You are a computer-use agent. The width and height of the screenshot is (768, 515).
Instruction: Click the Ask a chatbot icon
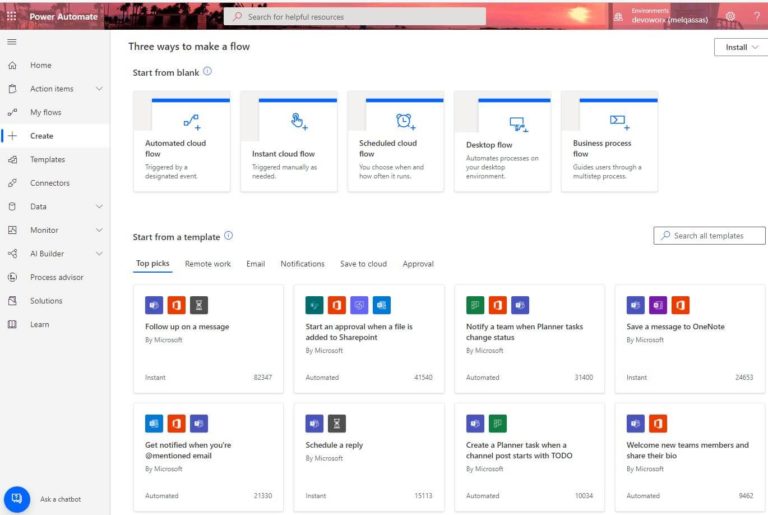click(x=17, y=499)
